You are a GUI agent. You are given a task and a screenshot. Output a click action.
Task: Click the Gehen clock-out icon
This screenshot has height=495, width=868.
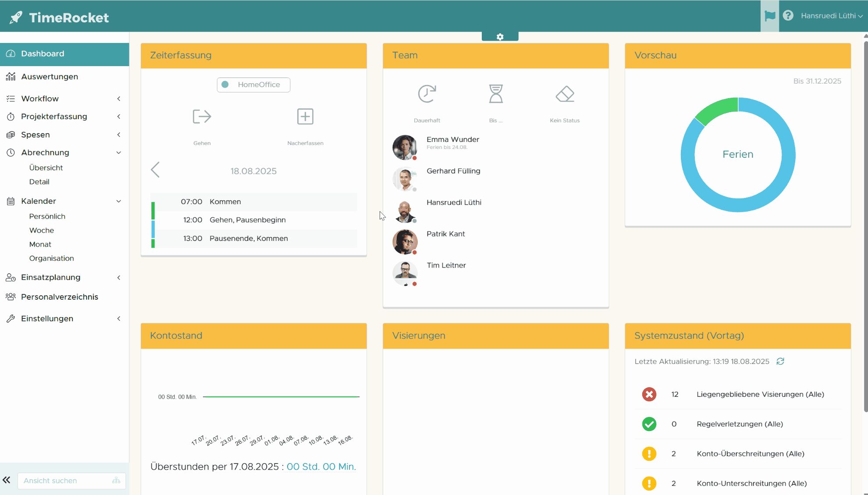(x=202, y=117)
